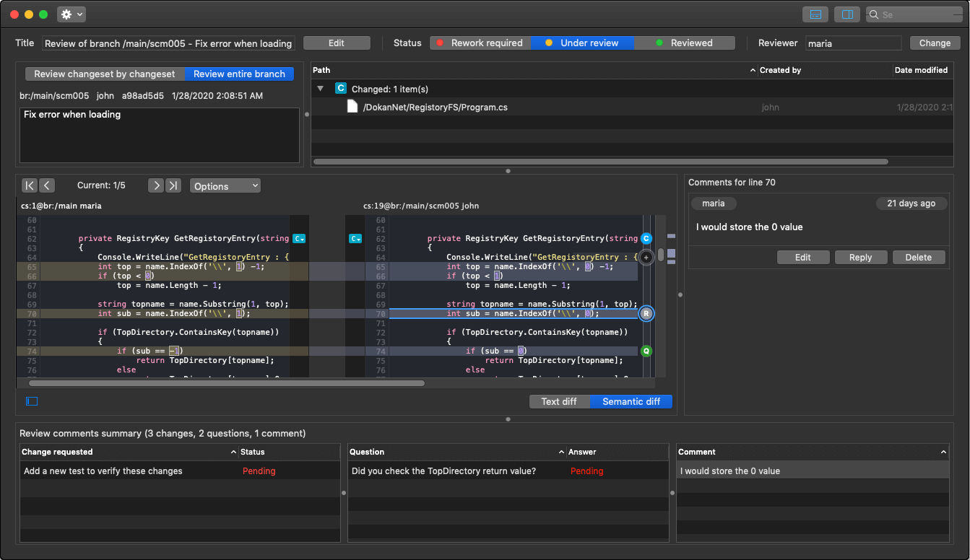Viewport: 970px width, 560px height.
Task: Select the /DokanNet/RegistoryFS/Program.cs file row
Action: [x=632, y=107]
